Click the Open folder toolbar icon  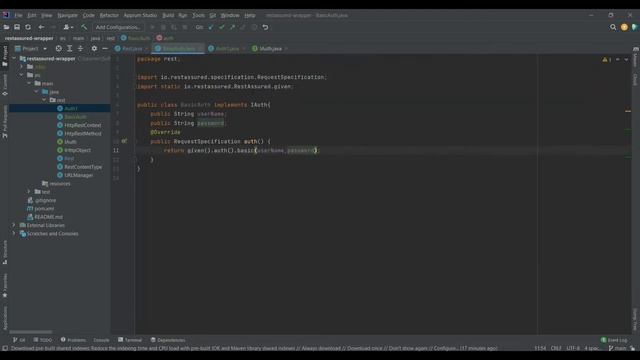point(6,27)
